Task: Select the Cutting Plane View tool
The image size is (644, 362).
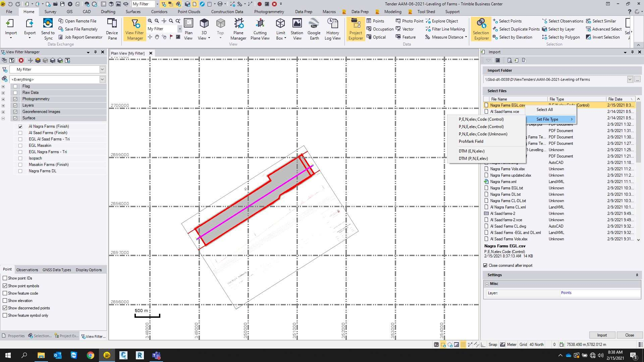Action: pos(260,29)
